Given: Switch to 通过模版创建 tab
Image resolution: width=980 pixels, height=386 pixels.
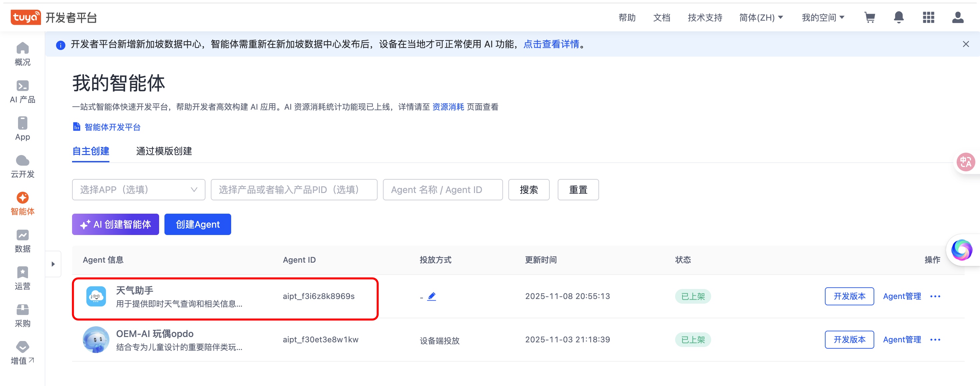Looking at the screenshot, I should coord(164,151).
